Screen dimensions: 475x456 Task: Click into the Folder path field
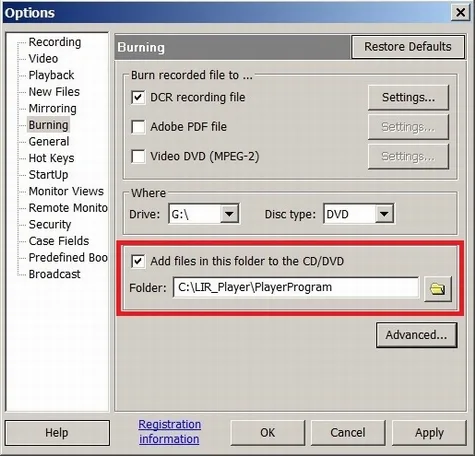[296, 287]
